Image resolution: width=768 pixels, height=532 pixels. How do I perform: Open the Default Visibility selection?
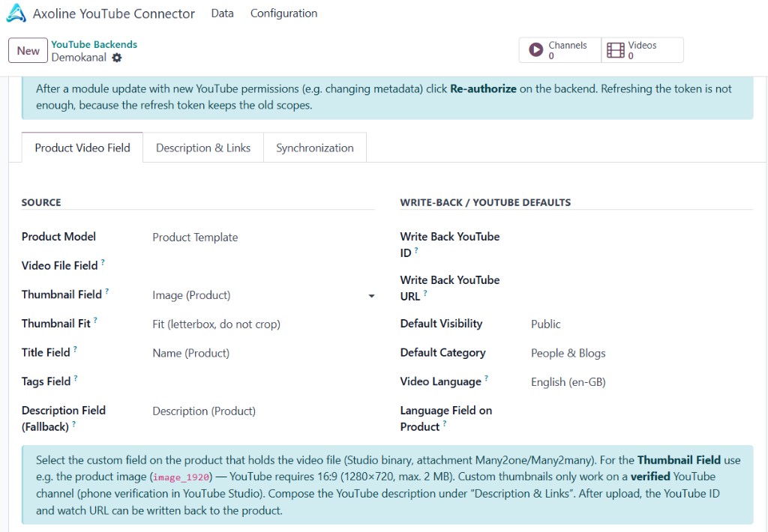coord(642,324)
